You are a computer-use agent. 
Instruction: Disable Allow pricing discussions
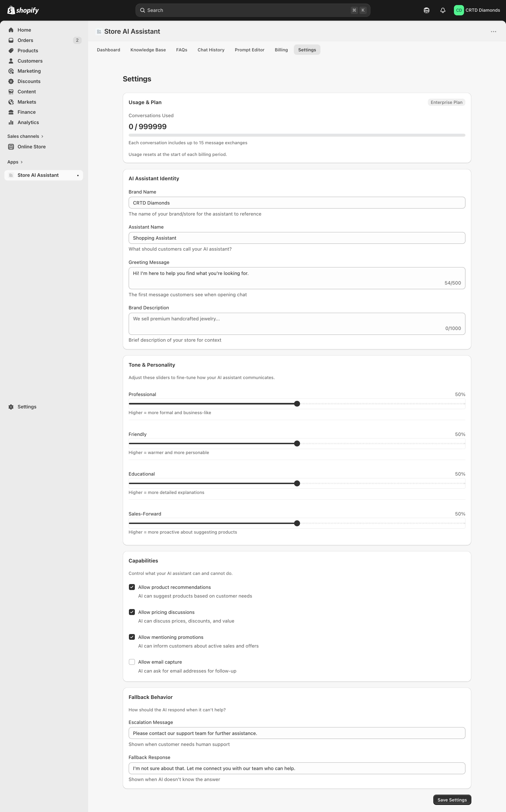click(x=132, y=612)
